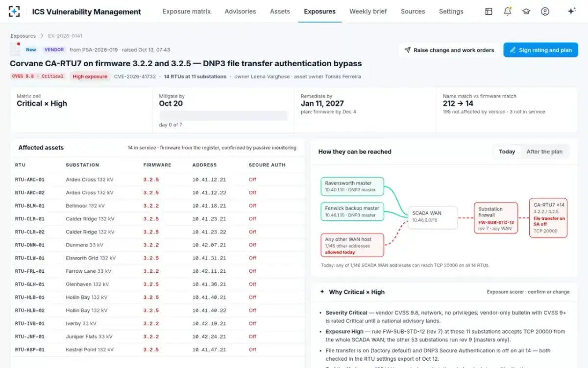This screenshot has width=588, height=368.
Task: Click the Fenwick backup master node
Action: click(x=352, y=211)
